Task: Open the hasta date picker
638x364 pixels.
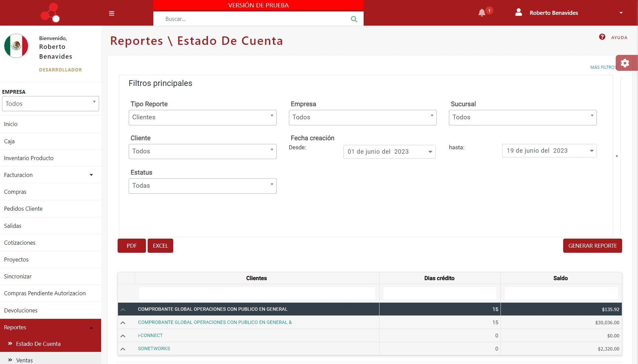Action: click(549, 151)
